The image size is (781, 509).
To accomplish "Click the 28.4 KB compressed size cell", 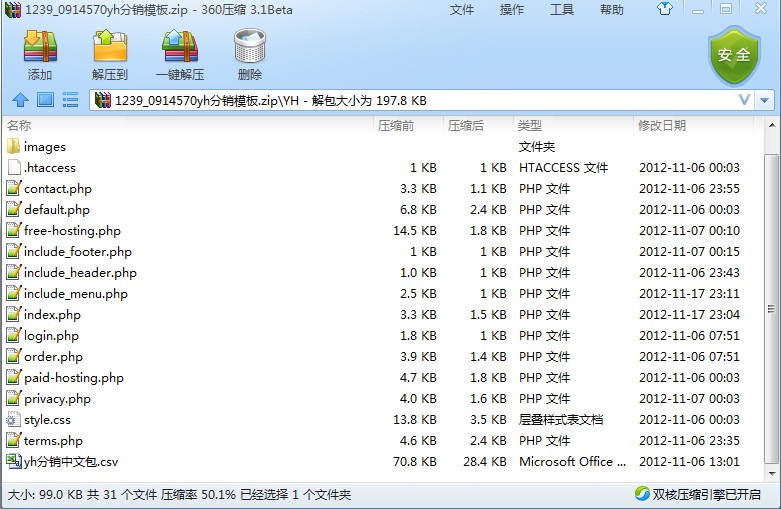I will pyautogui.click(x=485, y=462).
